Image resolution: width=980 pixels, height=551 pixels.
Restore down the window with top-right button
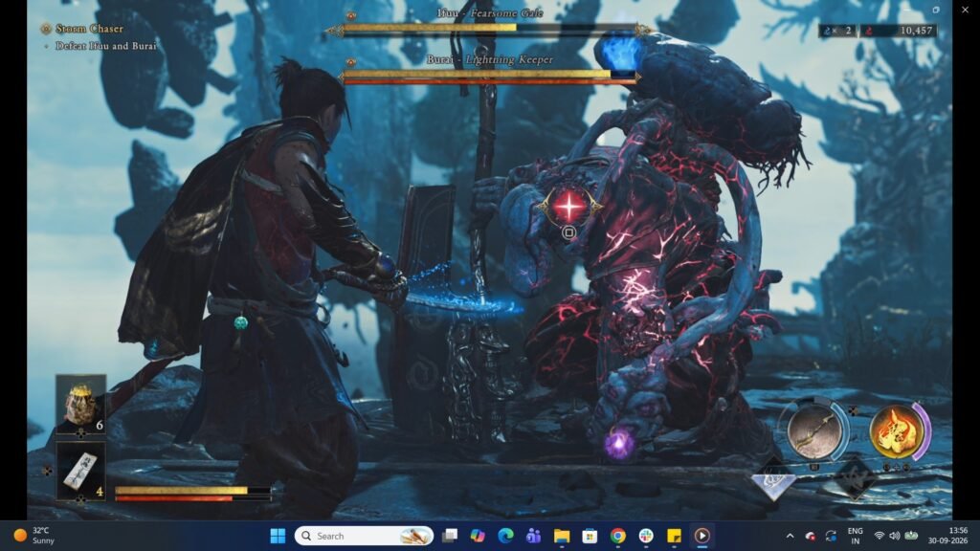click(x=936, y=10)
